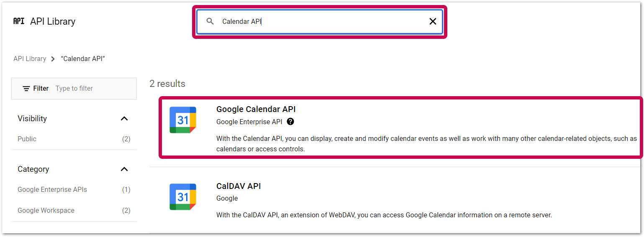Click the "Calendar API" breadcrumb item
Viewport: 644px width, 237px height.
tap(83, 59)
